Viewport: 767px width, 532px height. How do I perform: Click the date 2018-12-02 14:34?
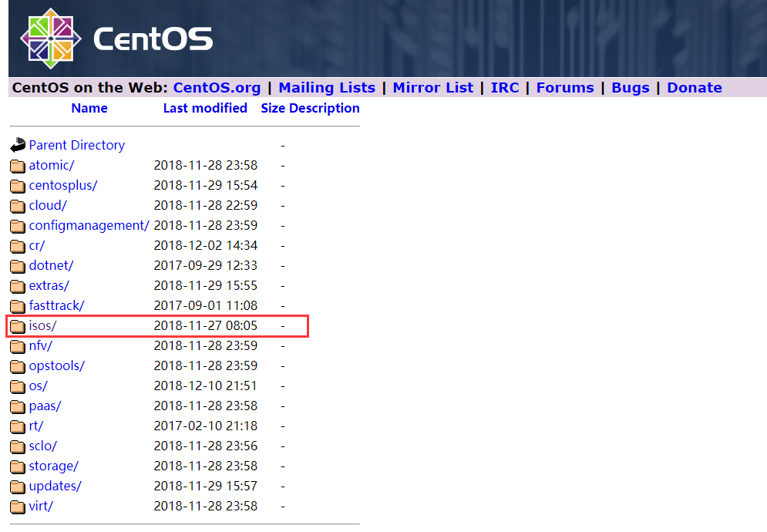click(206, 246)
